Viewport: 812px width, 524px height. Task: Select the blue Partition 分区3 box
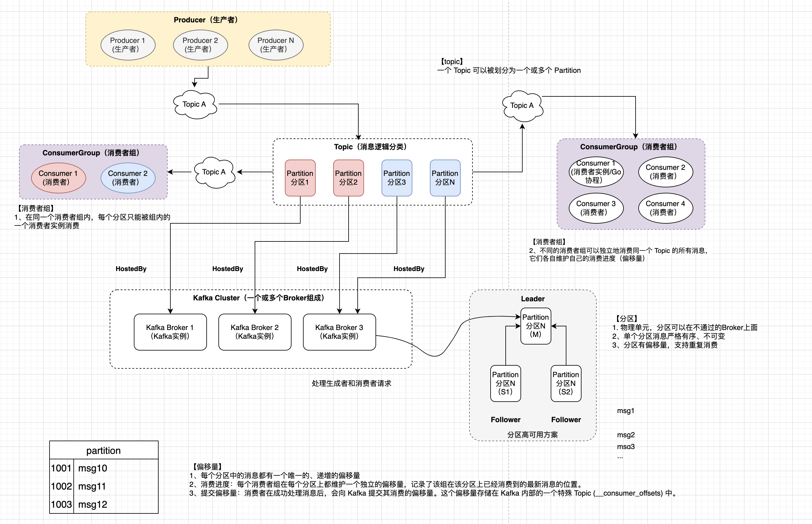click(x=397, y=178)
